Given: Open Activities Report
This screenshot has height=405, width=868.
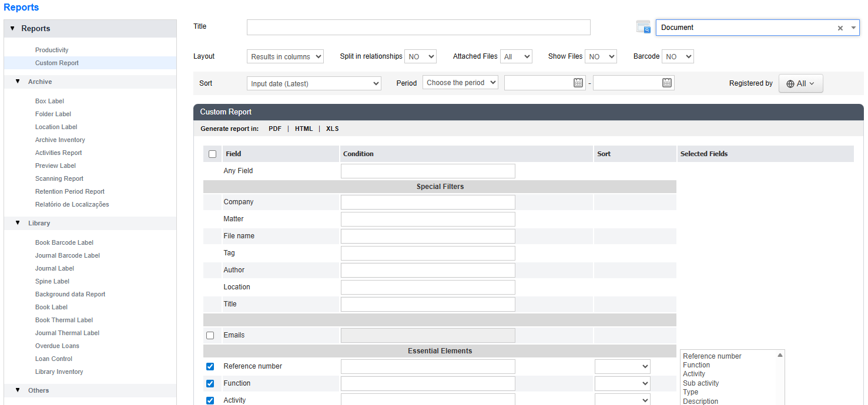Looking at the screenshot, I should 58,153.
